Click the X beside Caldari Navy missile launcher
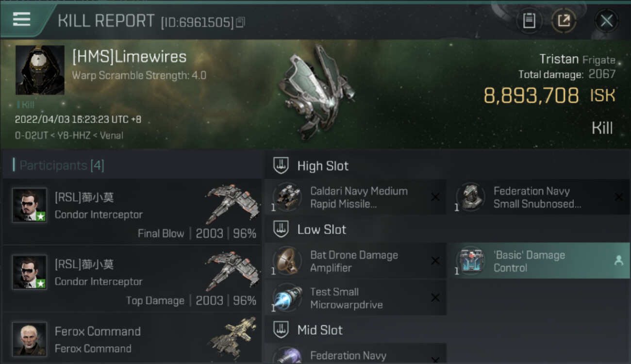 (x=435, y=197)
